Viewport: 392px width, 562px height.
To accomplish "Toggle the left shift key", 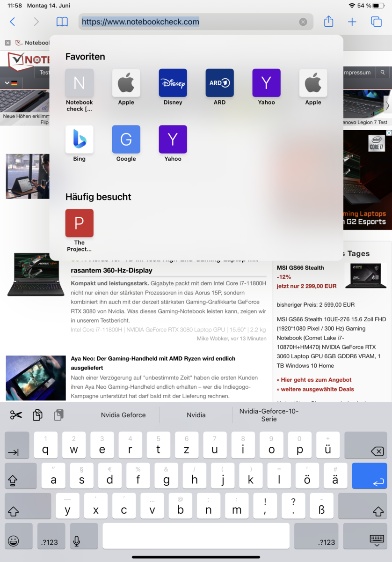I will tap(28, 506).
